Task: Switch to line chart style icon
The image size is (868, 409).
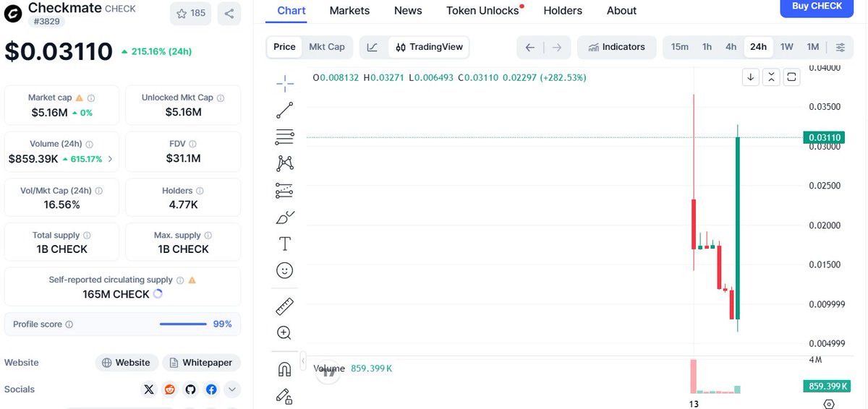Action: point(372,47)
